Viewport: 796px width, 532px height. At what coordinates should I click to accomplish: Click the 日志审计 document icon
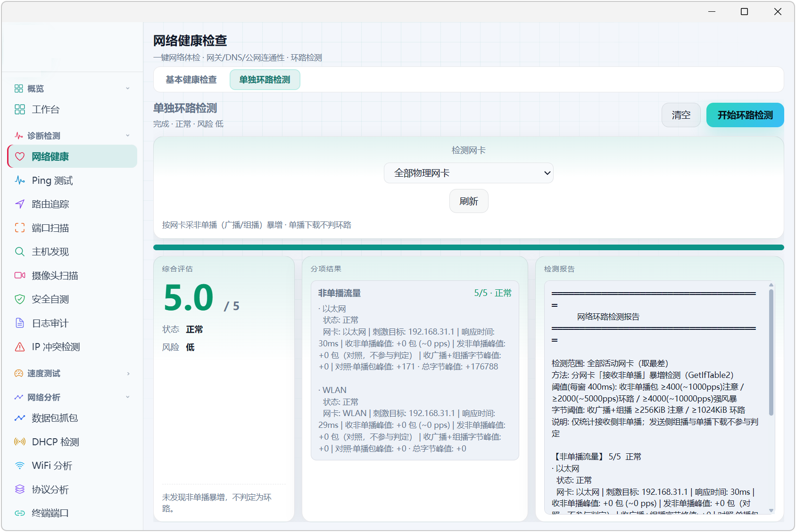(20, 323)
